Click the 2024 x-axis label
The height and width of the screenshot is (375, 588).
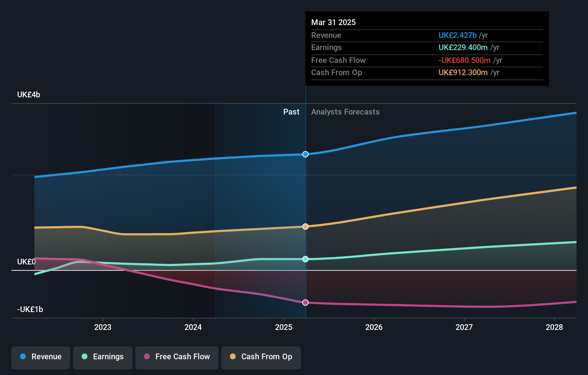193,327
